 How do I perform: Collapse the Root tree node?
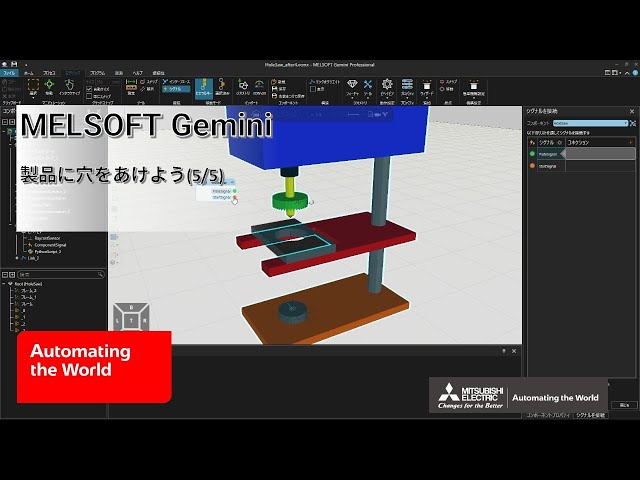click(x=4, y=284)
